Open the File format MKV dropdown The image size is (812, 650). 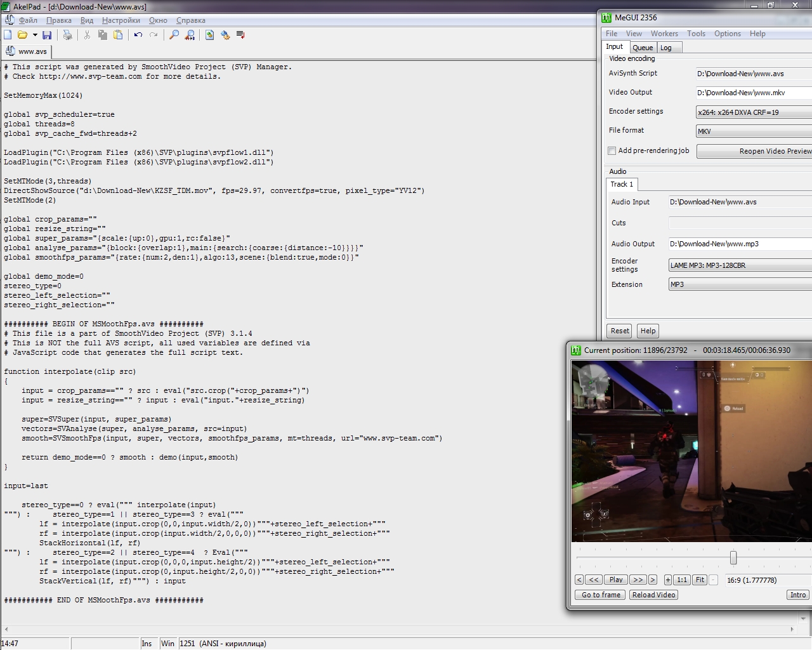click(x=754, y=131)
